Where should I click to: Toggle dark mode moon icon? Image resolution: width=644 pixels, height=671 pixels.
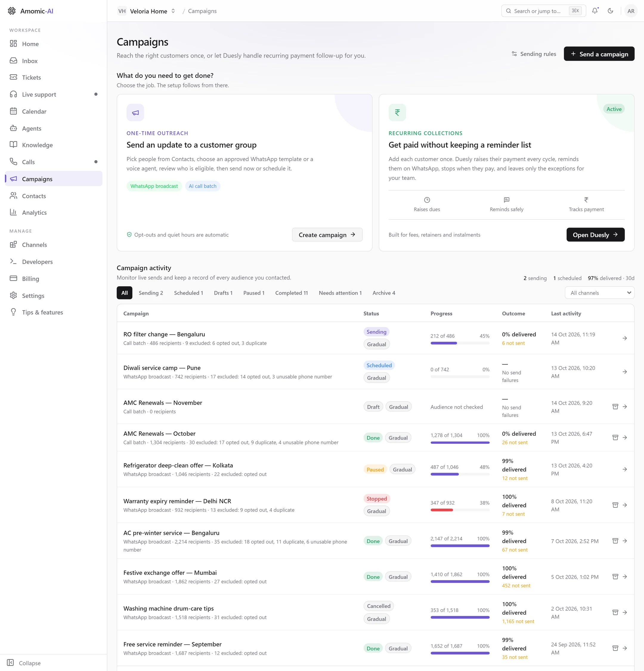[x=610, y=11]
